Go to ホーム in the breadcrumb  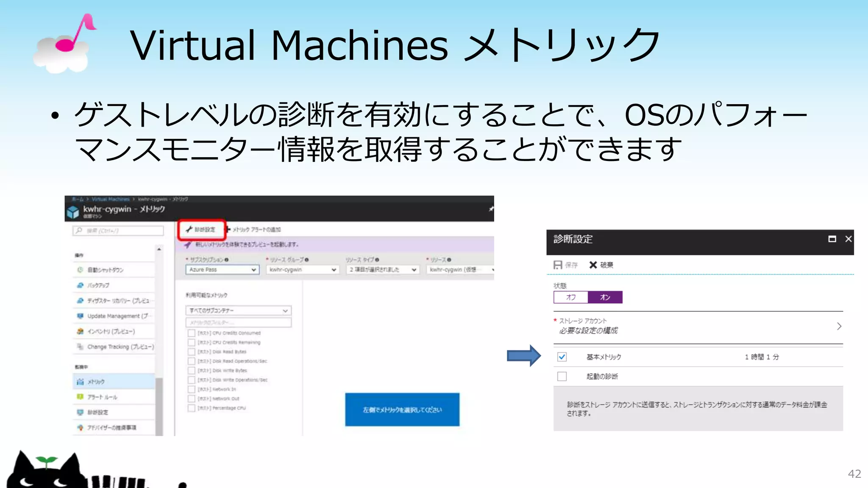[x=78, y=199]
